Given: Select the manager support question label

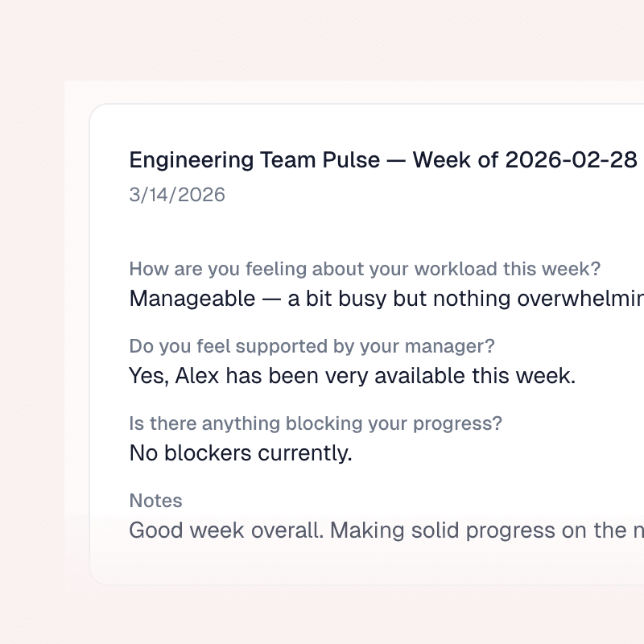Looking at the screenshot, I should (x=312, y=346).
